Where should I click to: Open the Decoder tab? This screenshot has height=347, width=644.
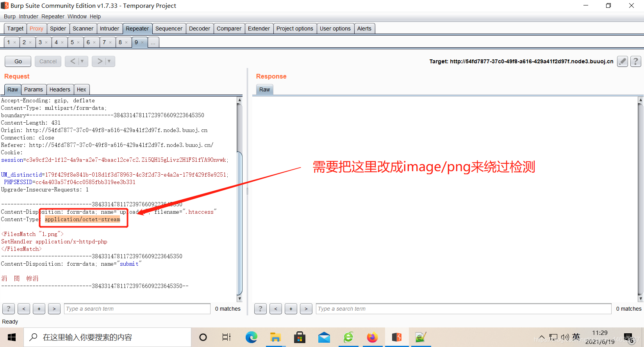tap(200, 29)
